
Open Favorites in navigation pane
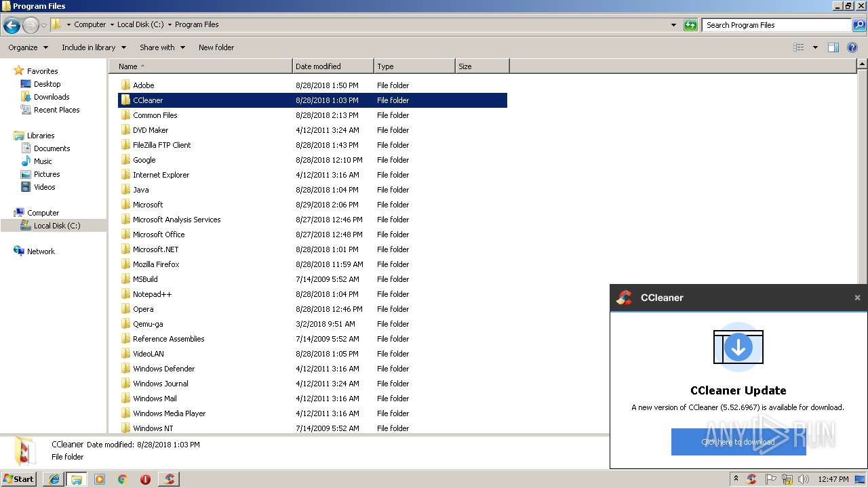click(x=42, y=71)
